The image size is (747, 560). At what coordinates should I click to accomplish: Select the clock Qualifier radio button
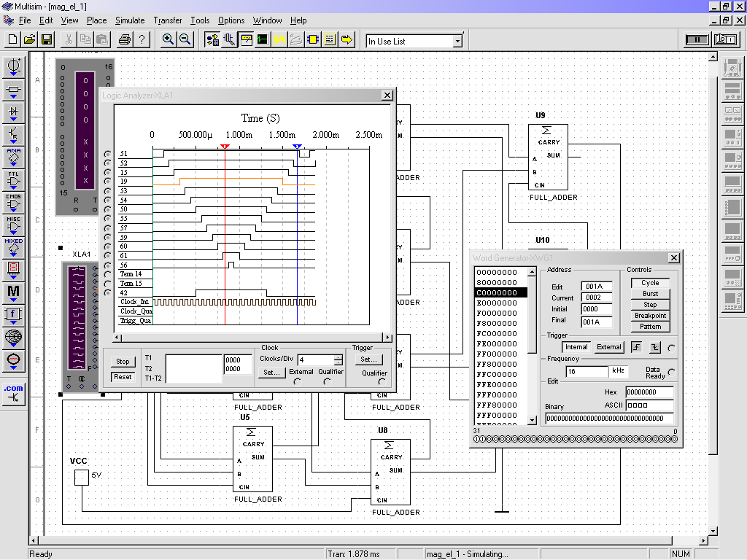click(327, 382)
